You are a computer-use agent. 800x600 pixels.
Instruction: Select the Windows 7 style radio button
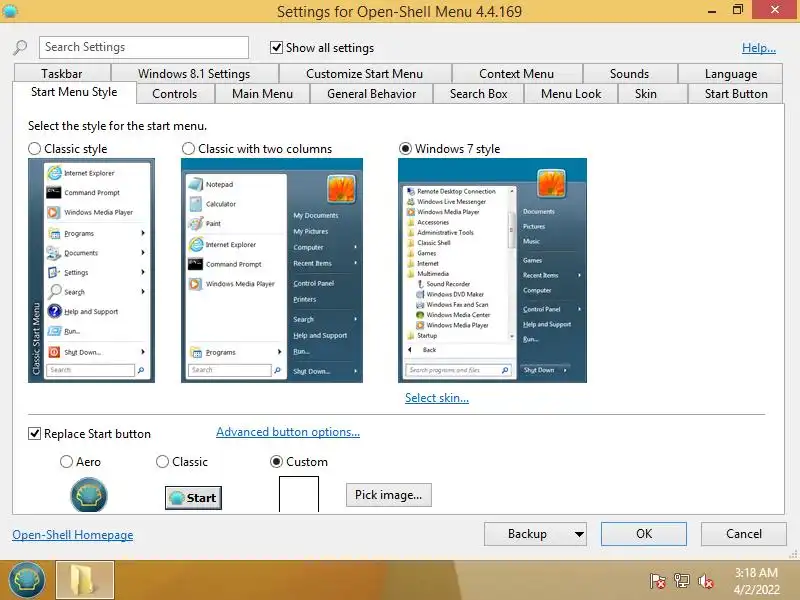point(405,148)
